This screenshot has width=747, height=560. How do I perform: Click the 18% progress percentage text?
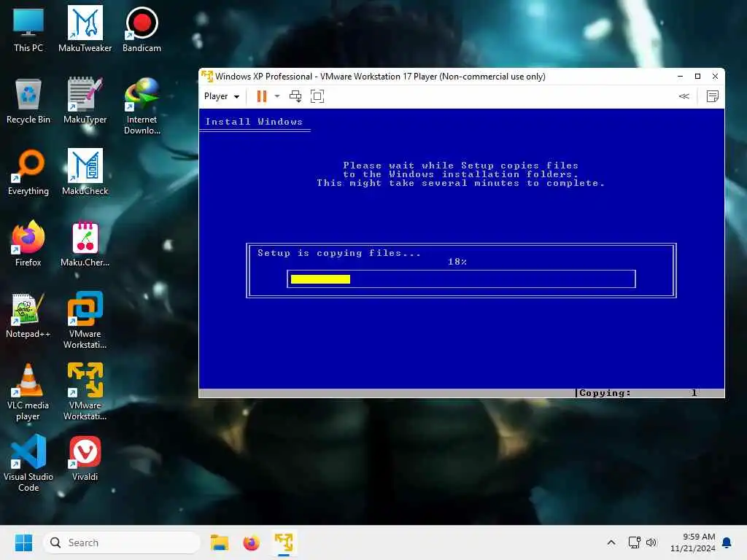click(x=457, y=262)
